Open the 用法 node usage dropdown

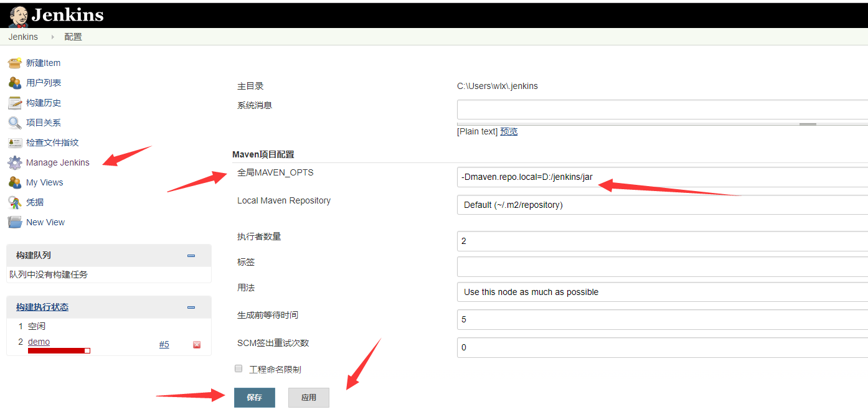point(663,292)
